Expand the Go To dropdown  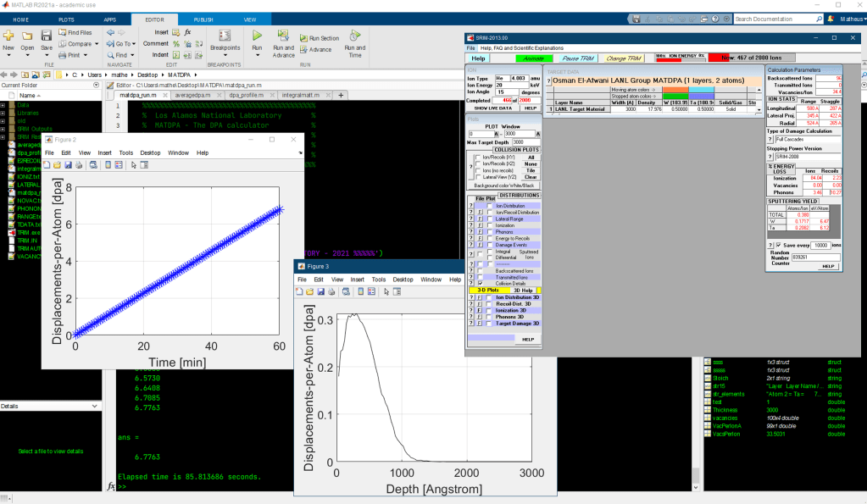[x=132, y=44]
